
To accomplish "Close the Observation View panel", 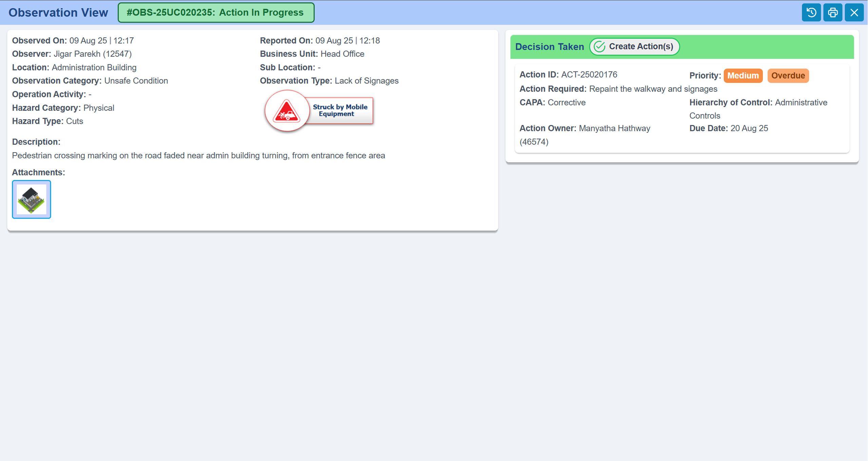I will pos(854,13).
